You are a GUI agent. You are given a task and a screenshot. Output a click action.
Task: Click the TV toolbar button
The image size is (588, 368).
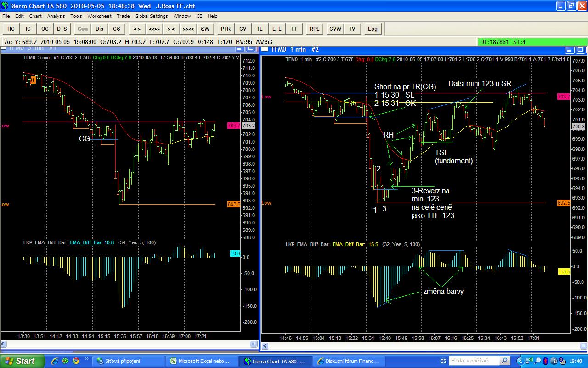tap(352, 29)
